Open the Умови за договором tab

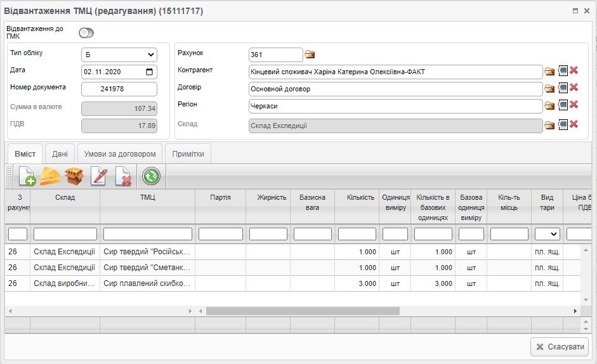tap(120, 154)
